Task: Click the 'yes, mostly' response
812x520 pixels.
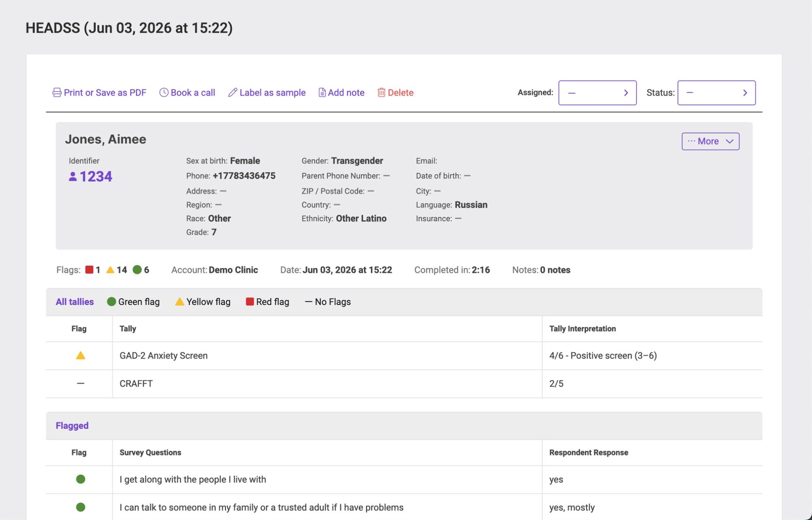Action: (572, 507)
